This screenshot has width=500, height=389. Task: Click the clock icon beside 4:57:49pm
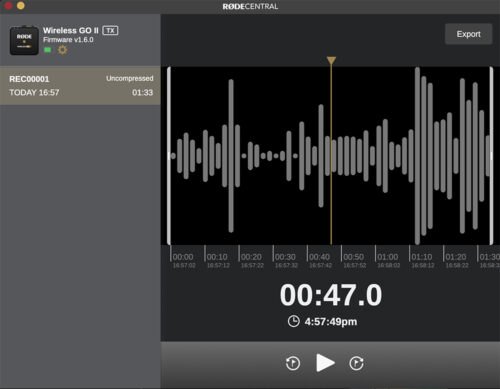[x=293, y=321]
